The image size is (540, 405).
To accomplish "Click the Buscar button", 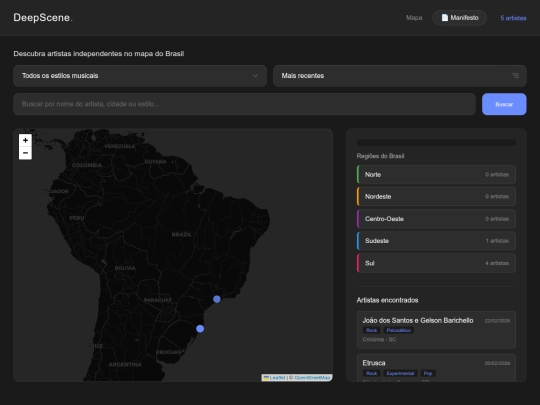I will click(504, 104).
